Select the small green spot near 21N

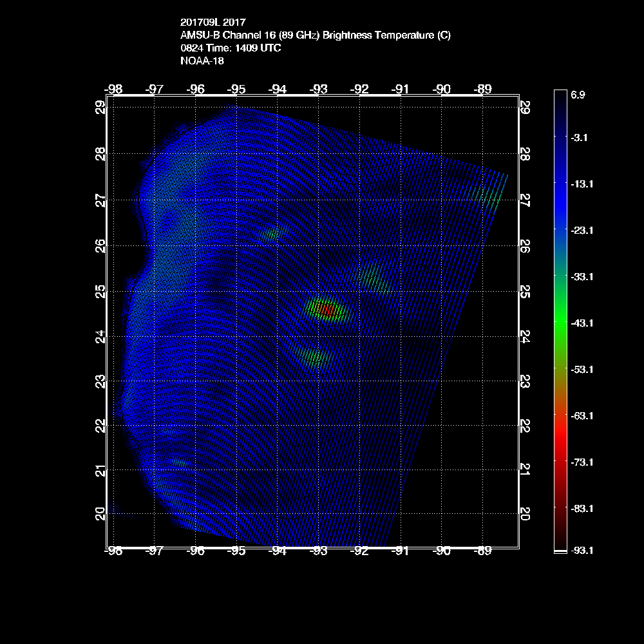pos(180,462)
